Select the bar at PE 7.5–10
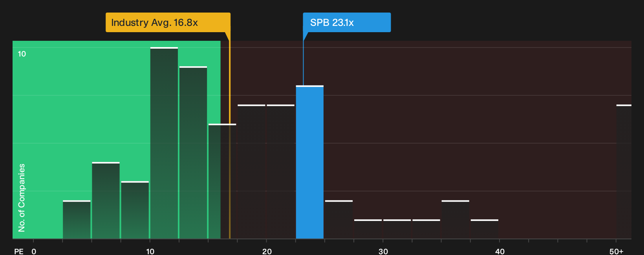This screenshot has height=255, width=644. [x=135, y=210]
